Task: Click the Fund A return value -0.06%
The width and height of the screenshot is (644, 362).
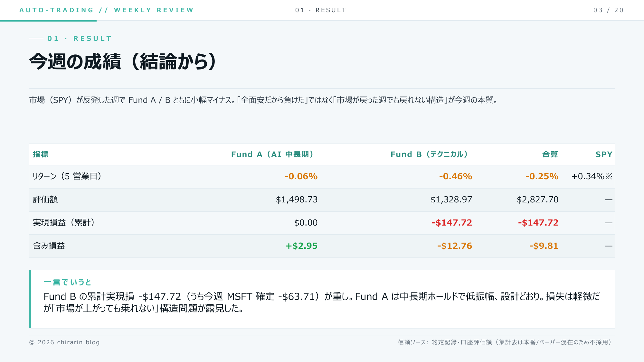Action: 301,176
